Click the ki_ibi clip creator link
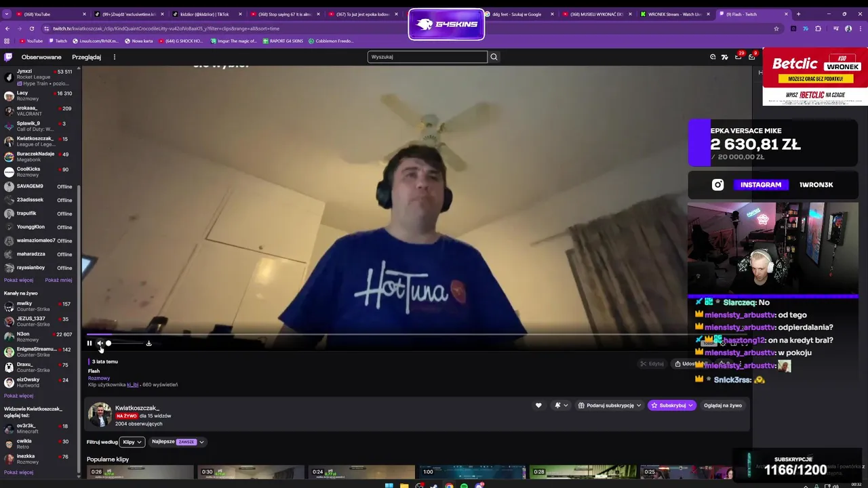Viewport: 868px width, 488px height. coord(133,385)
